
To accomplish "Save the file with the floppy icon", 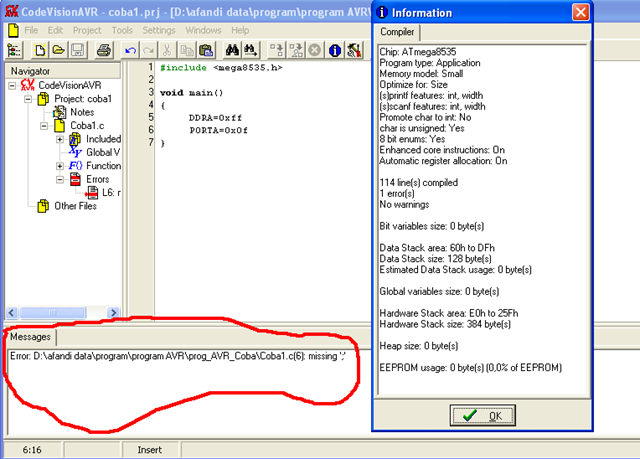I will point(78,51).
